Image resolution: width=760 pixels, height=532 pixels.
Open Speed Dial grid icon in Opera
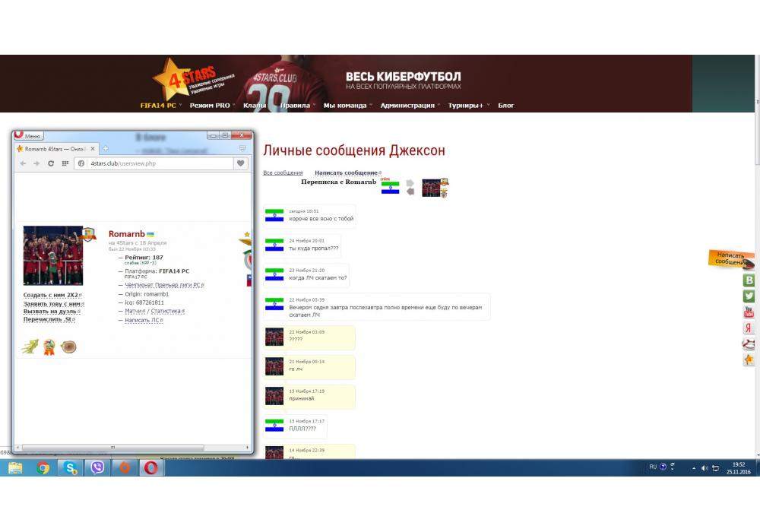65,163
